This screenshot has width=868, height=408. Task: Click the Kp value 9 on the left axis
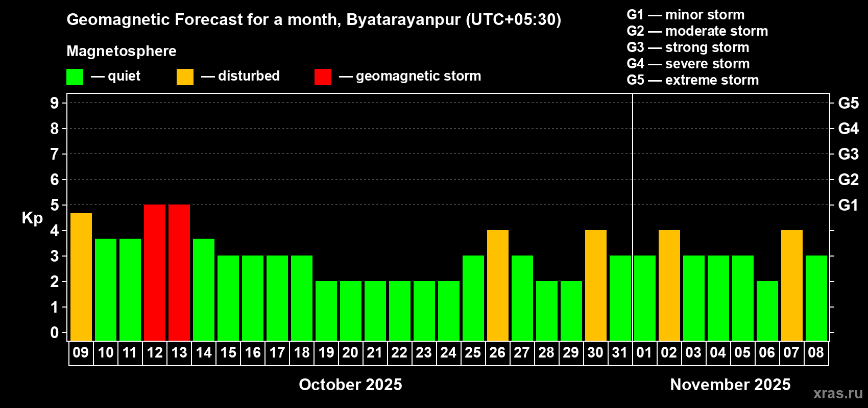(55, 103)
